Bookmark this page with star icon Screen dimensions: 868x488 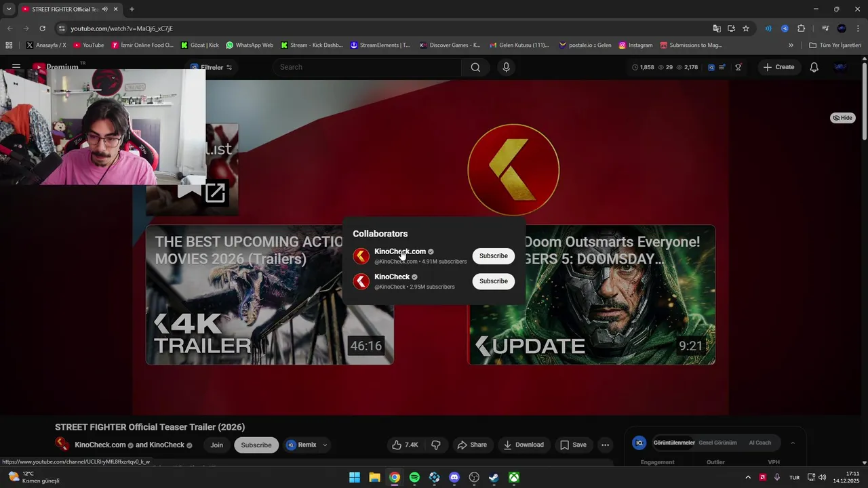(x=746, y=28)
